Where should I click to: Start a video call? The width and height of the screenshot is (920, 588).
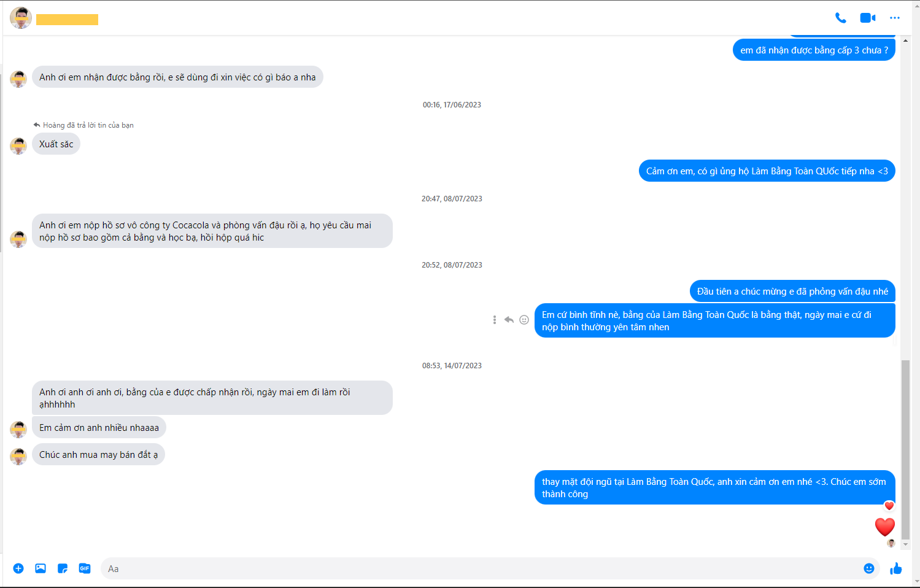click(867, 18)
